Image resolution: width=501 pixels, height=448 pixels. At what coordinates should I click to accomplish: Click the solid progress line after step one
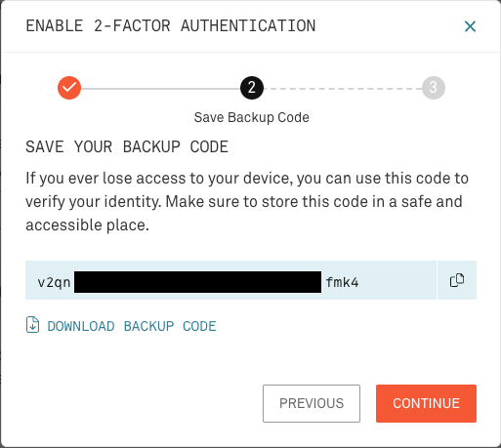click(160, 89)
